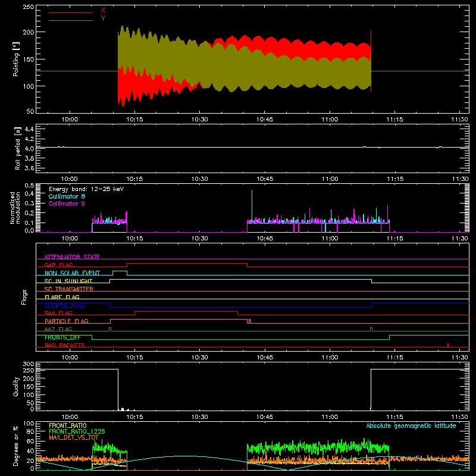The height and width of the screenshot is (476, 476).
Task: Click the Roll period axis title
Action: click(x=17, y=148)
